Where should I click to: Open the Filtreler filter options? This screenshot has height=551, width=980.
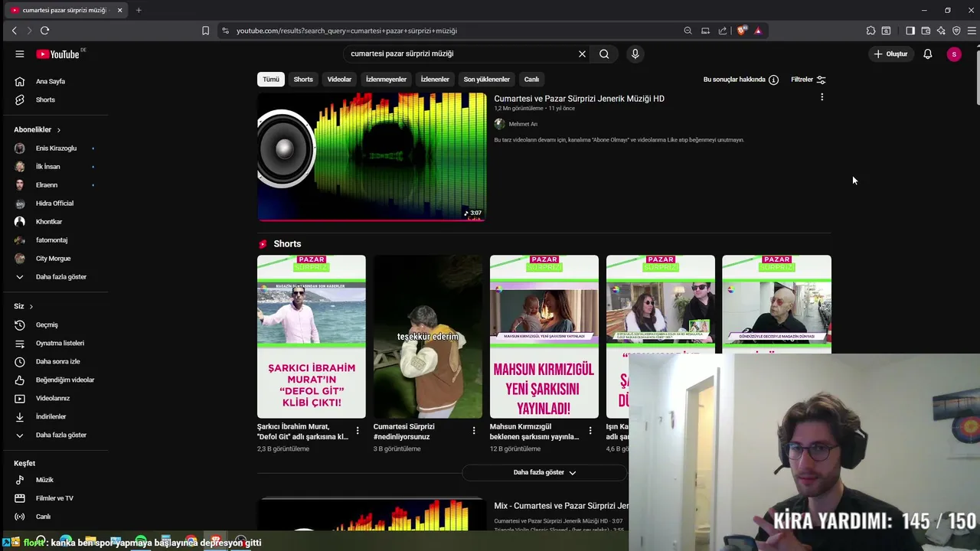[x=808, y=80]
